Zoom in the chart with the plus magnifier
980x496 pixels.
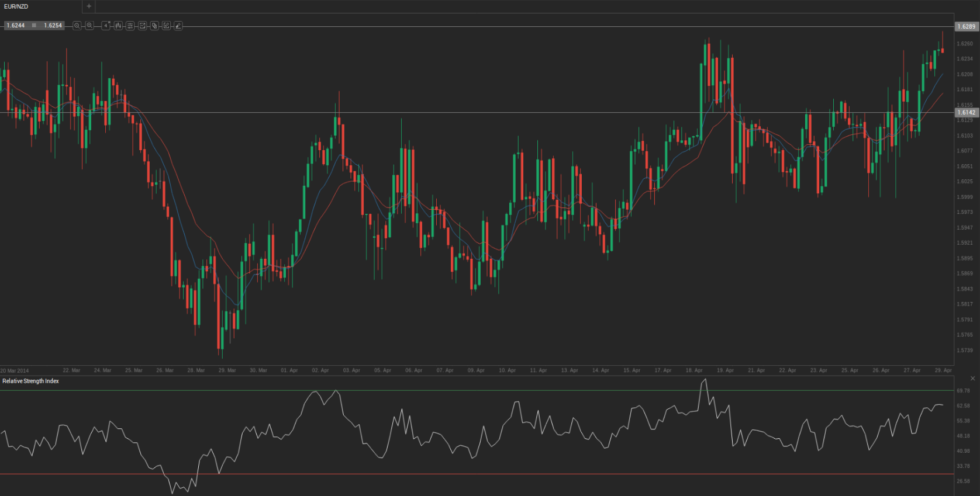click(89, 26)
